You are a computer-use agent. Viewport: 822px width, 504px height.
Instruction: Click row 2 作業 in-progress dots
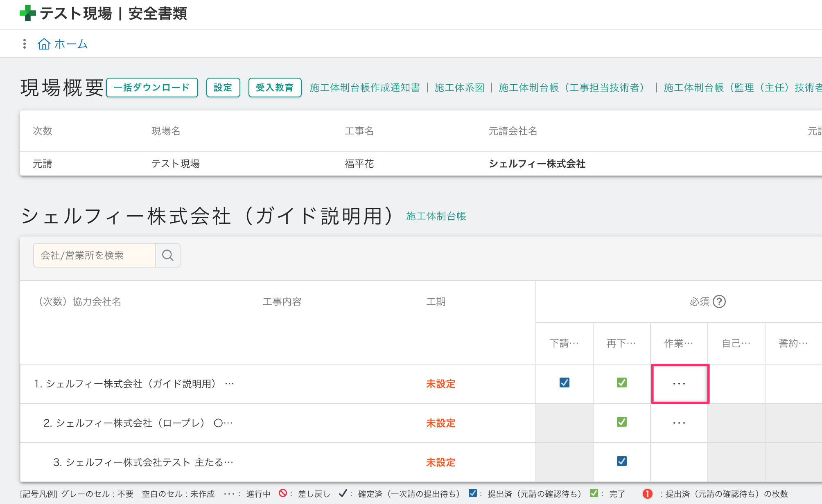point(679,423)
